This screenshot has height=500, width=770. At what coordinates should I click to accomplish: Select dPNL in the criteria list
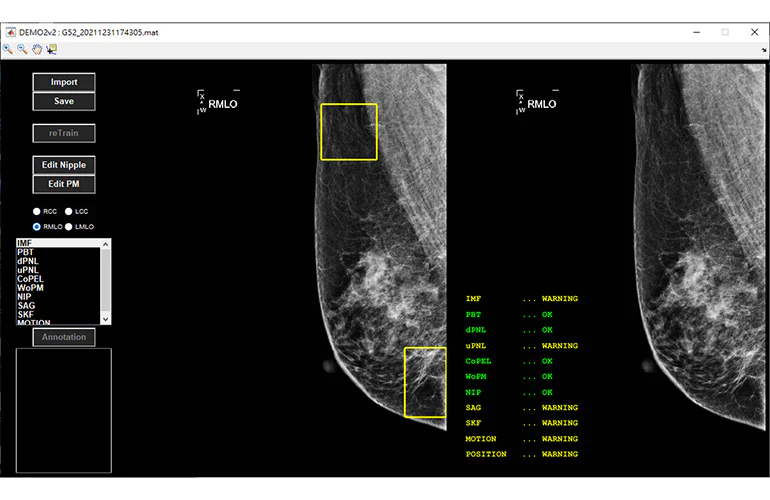[58, 261]
